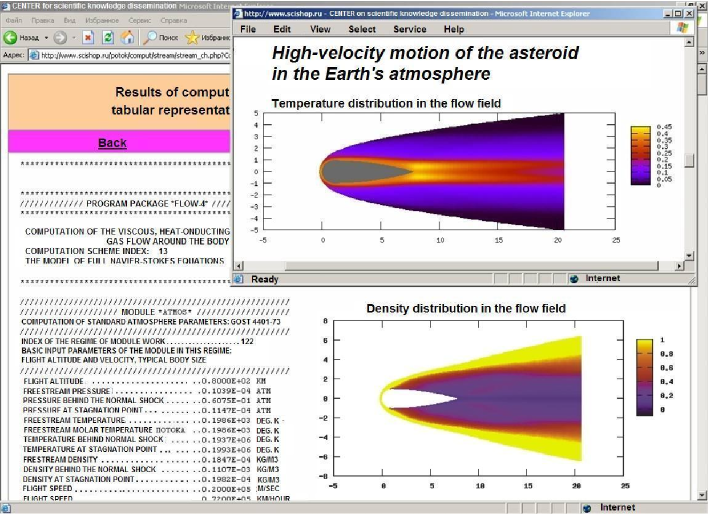Open the Справка menu
This screenshot has width=708, height=514.
point(173,20)
